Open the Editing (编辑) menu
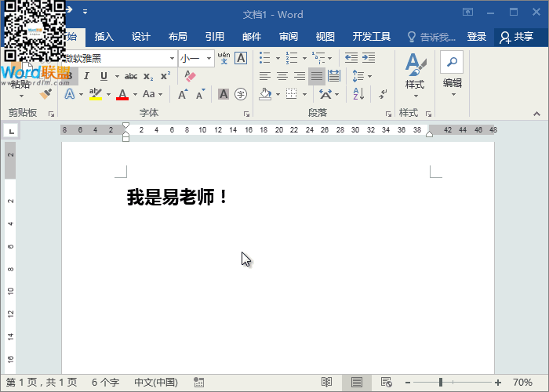 click(453, 74)
